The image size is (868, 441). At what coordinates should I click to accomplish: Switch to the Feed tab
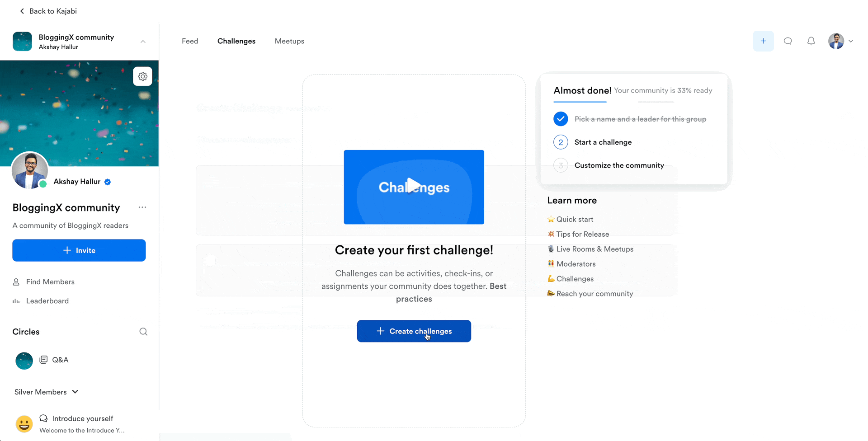pyautogui.click(x=190, y=41)
